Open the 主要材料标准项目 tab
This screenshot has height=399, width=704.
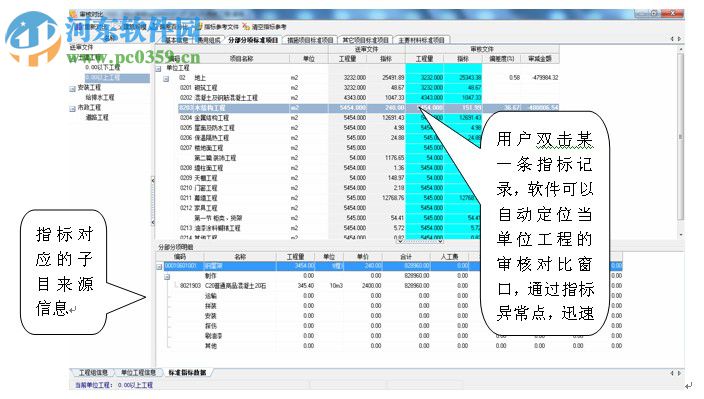(x=422, y=40)
